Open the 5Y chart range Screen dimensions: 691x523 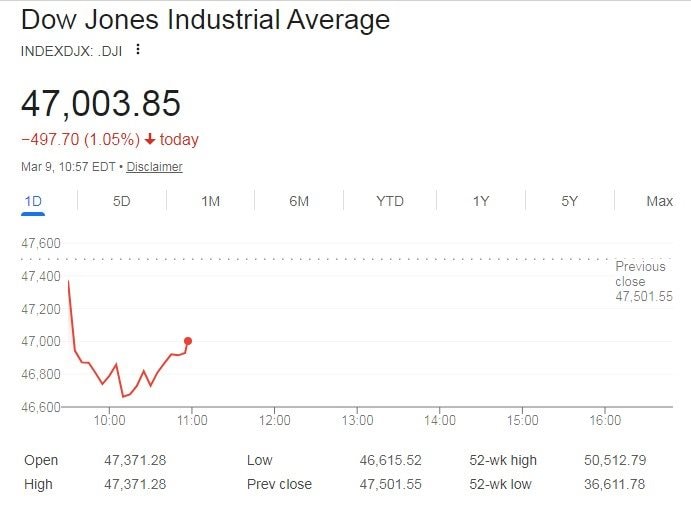click(x=570, y=201)
